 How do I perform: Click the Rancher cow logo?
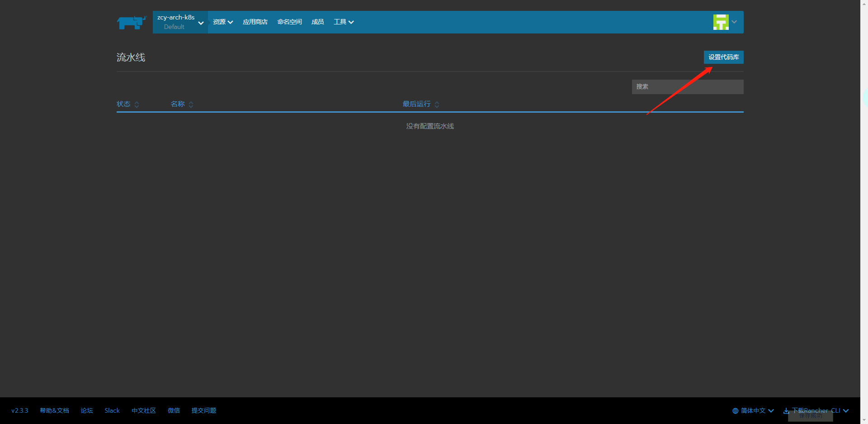coord(132,22)
